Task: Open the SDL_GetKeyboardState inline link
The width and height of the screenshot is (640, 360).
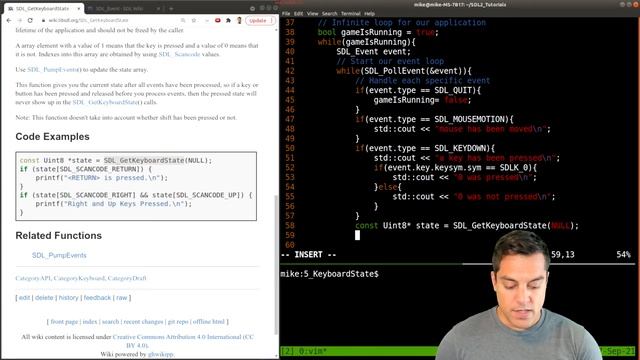Action: tap(105, 102)
